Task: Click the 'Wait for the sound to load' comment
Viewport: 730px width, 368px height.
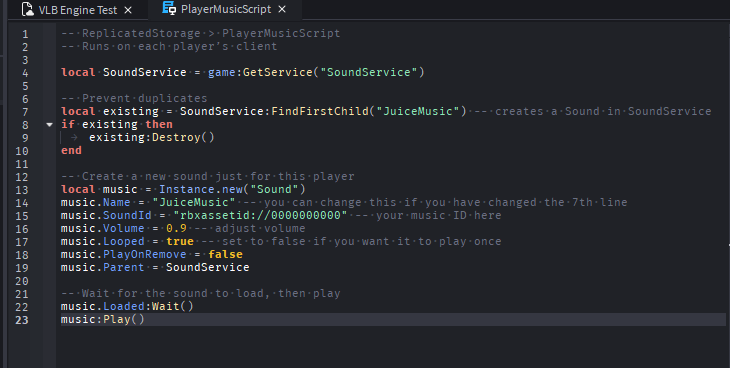Action: (x=201, y=293)
